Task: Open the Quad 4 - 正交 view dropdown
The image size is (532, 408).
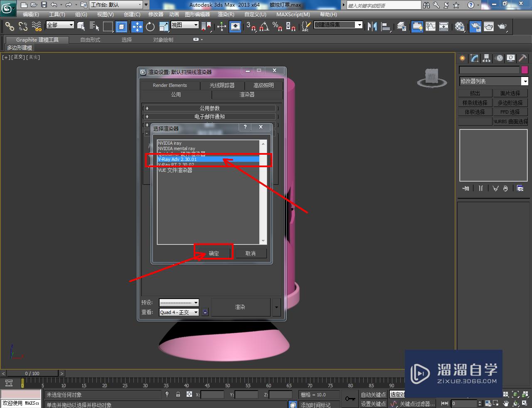Action: click(x=179, y=312)
